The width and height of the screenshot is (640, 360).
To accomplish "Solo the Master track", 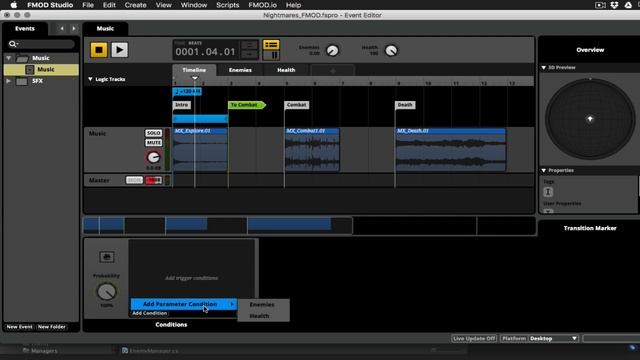I will pos(134,180).
